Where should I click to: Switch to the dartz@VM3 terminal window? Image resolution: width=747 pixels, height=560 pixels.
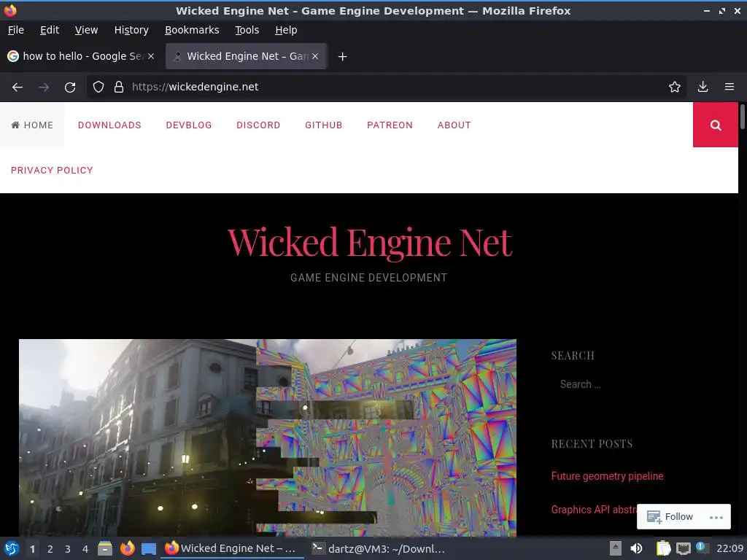[379, 548]
